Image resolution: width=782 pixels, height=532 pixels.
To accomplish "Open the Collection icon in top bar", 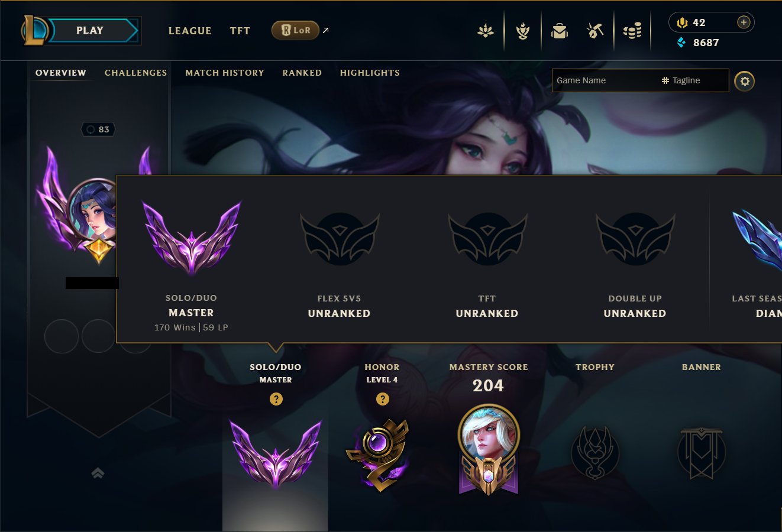I will point(486,31).
